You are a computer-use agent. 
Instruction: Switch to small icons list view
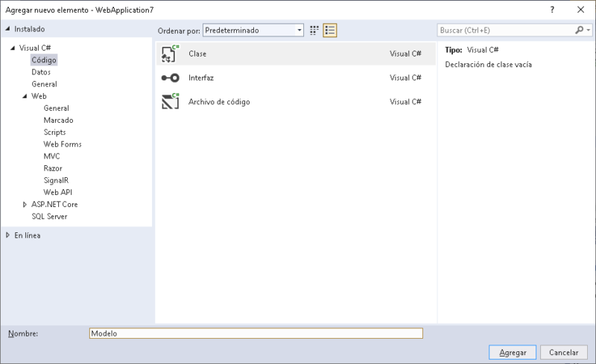point(329,31)
